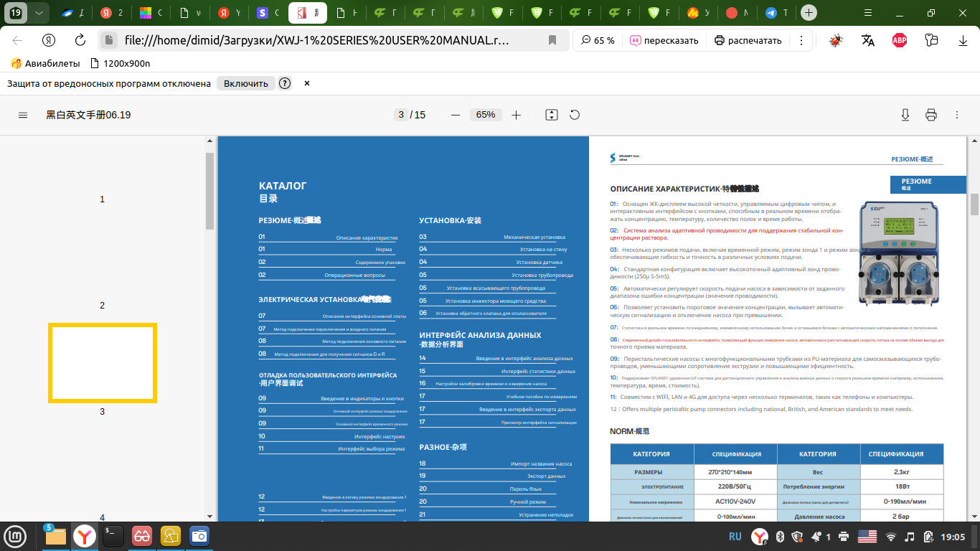This screenshot has width=980, height=551.
Task: Click "Интерфейс настроек" in the contents
Action: (x=380, y=436)
